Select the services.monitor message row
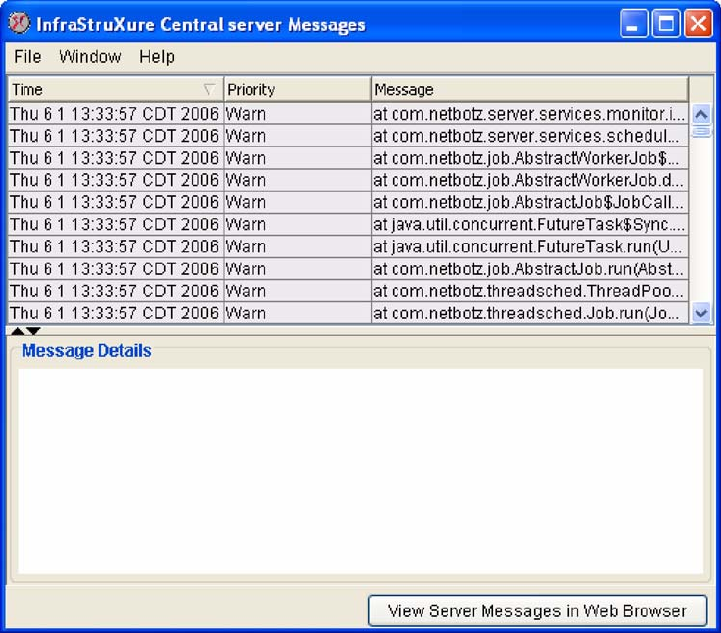 click(x=348, y=114)
